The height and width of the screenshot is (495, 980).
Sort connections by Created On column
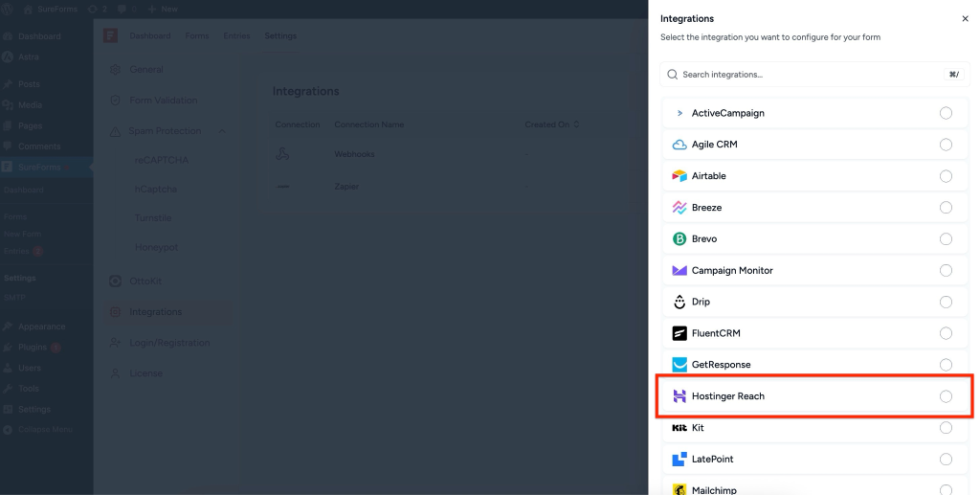click(x=552, y=124)
